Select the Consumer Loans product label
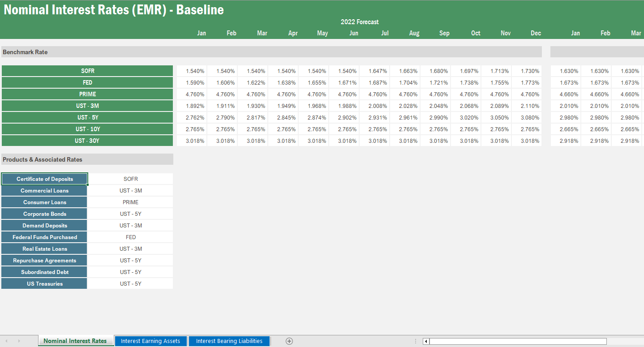The width and height of the screenshot is (644, 347). (44, 202)
